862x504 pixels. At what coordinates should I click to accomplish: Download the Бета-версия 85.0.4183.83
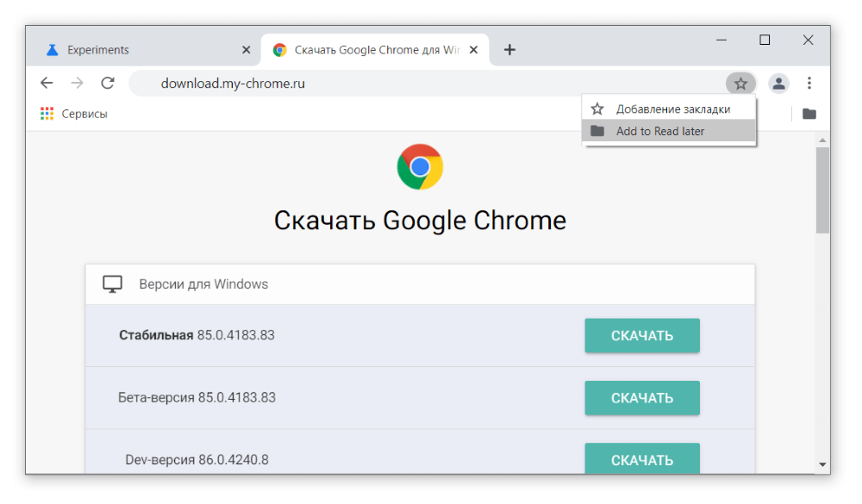642,398
